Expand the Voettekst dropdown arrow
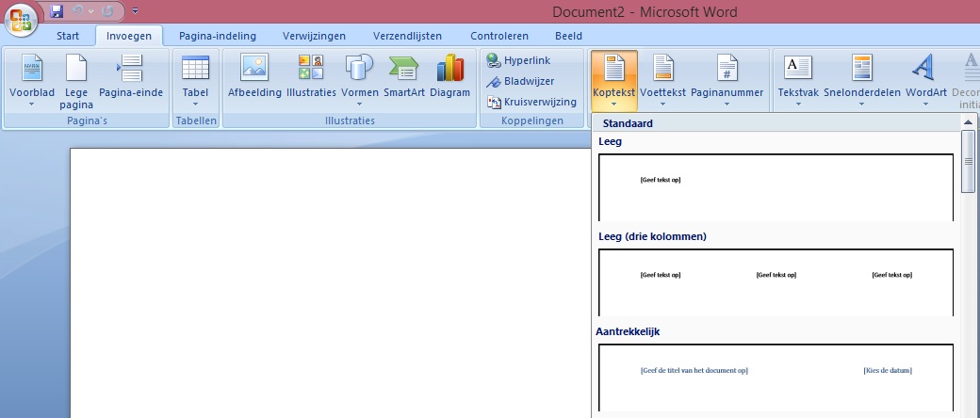The width and height of the screenshot is (980, 418). point(663,104)
